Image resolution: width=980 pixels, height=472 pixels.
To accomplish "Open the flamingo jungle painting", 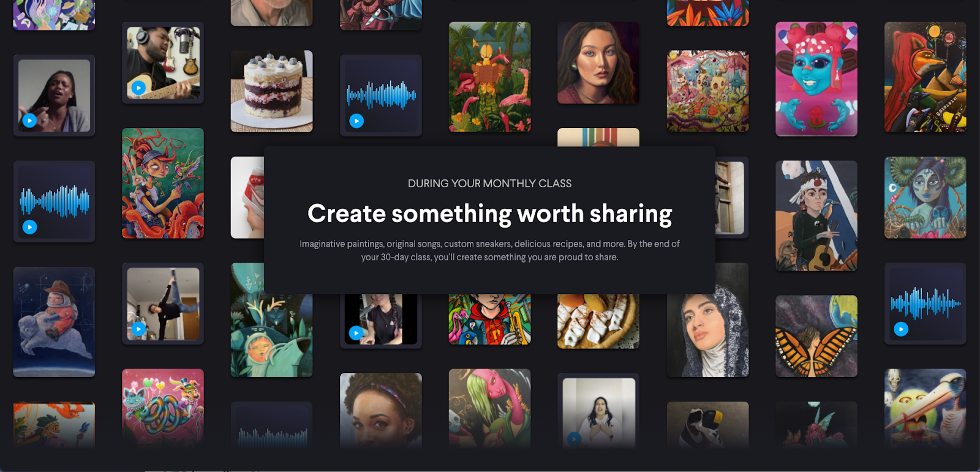I will coord(489,77).
